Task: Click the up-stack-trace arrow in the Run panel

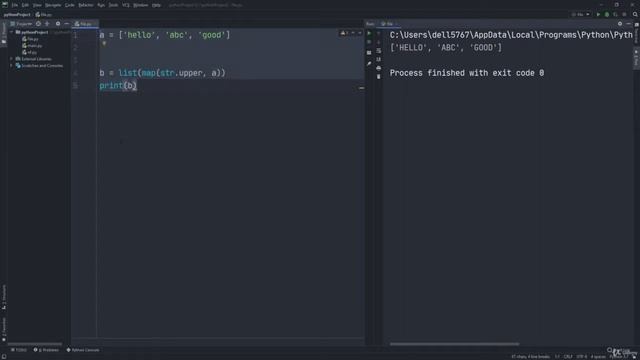Action: [x=379, y=33]
